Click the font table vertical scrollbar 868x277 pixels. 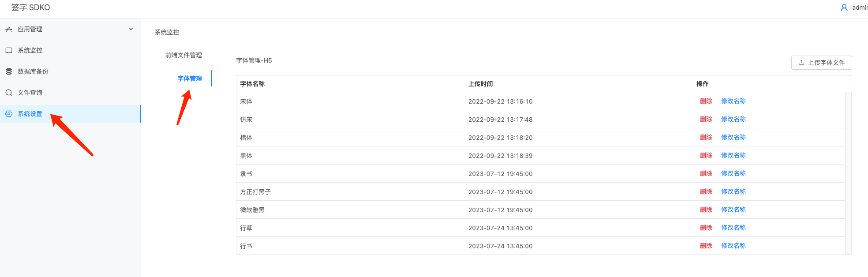tap(848, 173)
